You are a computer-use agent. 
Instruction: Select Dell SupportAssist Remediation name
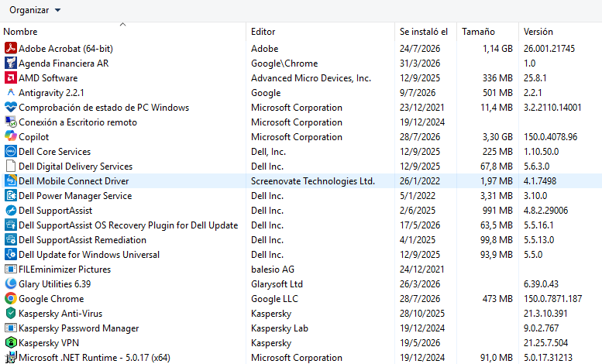point(83,240)
